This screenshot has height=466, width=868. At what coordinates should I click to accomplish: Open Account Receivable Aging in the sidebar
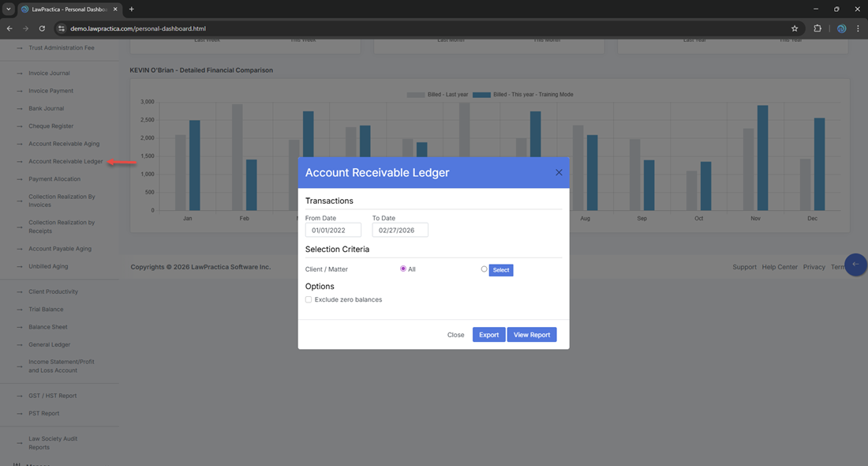pyautogui.click(x=64, y=144)
